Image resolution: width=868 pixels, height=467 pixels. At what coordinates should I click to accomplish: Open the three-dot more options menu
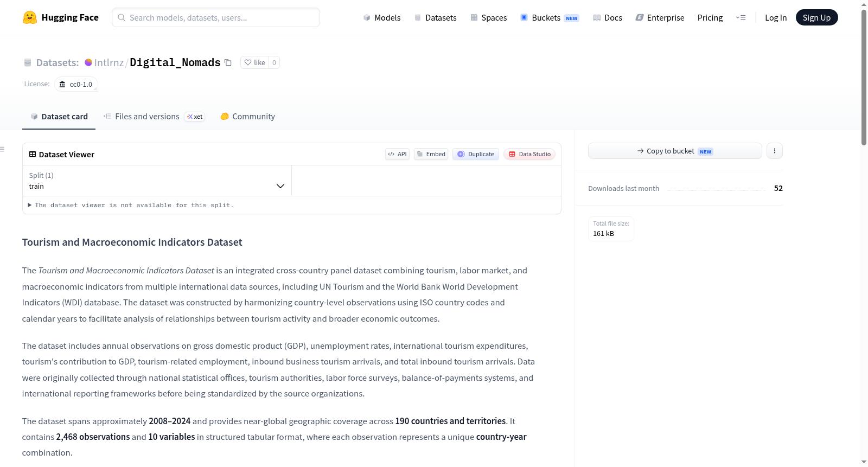[x=775, y=151]
